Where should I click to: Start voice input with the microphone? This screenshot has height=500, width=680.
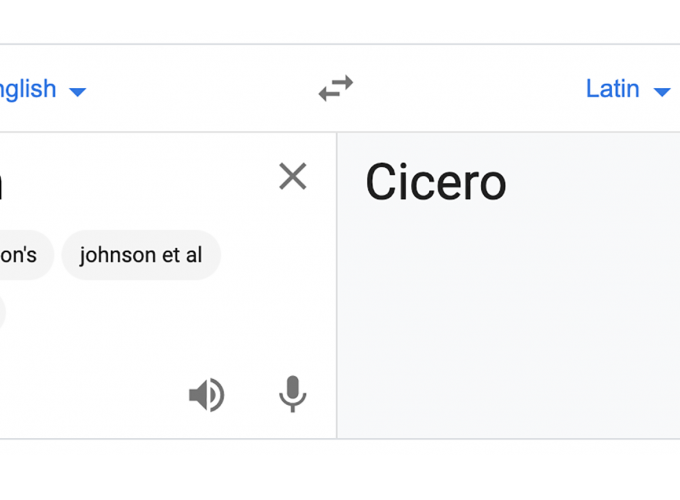[x=293, y=394]
